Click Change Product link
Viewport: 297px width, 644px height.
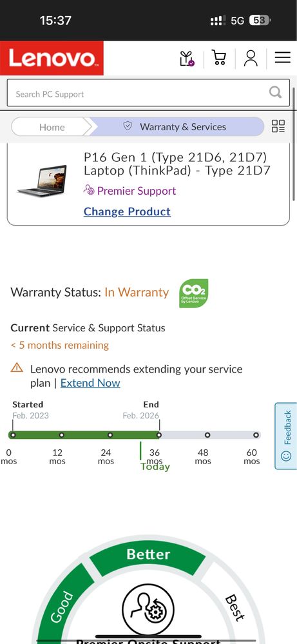tap(127, 211)
